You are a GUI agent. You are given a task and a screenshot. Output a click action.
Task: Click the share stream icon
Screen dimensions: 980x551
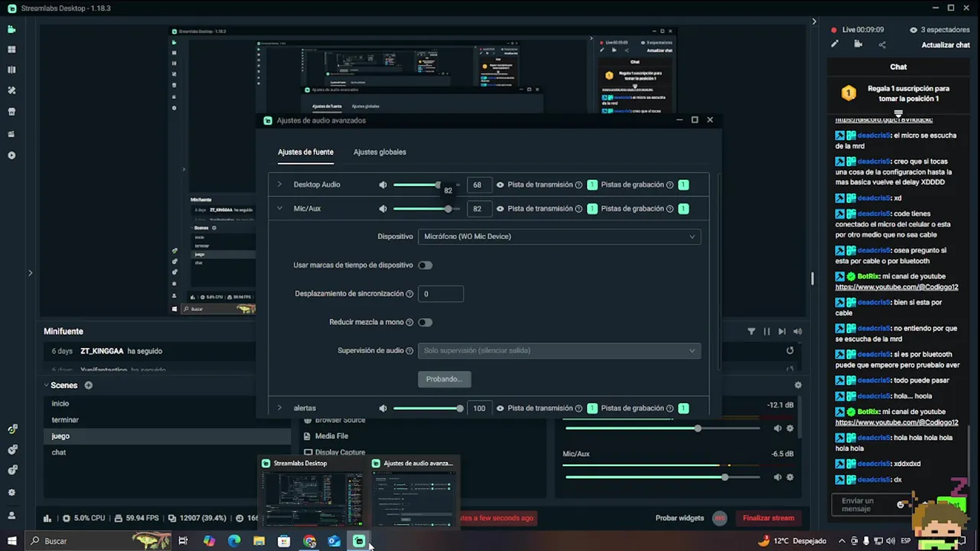tap(882, 44)
